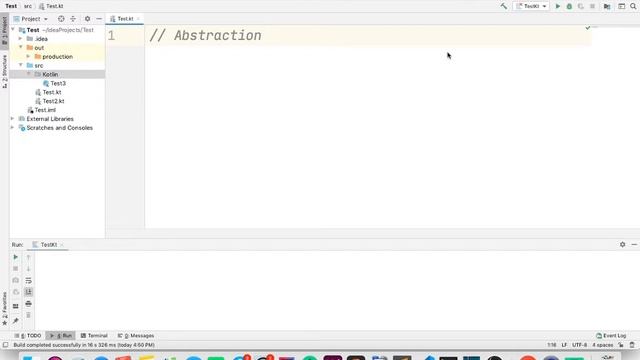Click src in the breadcrumb bar

pyautogui.click(x=28, y=6)
